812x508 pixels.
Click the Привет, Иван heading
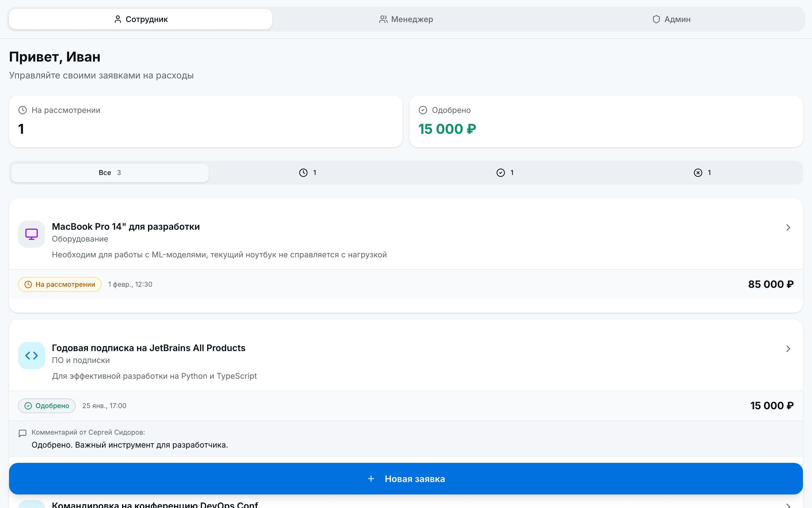pyautogui.click(x=55, y=57)
